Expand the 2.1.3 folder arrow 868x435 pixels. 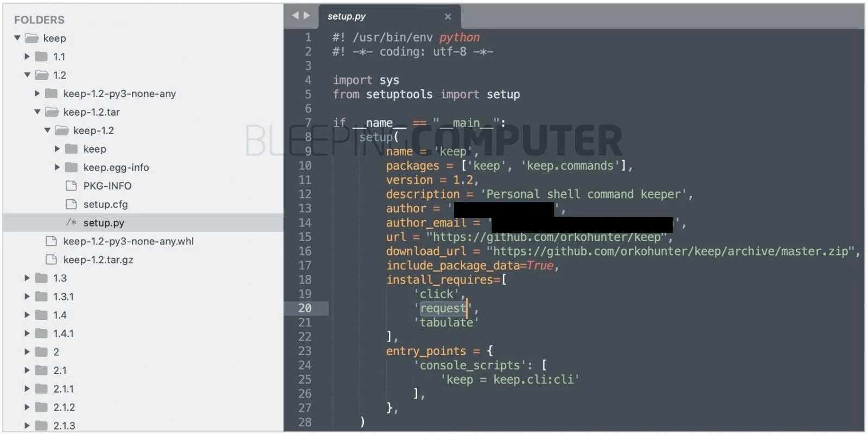(x=27, y=426)
